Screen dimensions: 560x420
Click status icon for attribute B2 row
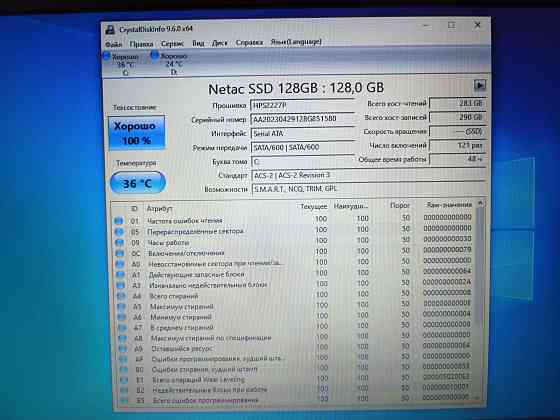pyautogui.click(x=124, y=390)
